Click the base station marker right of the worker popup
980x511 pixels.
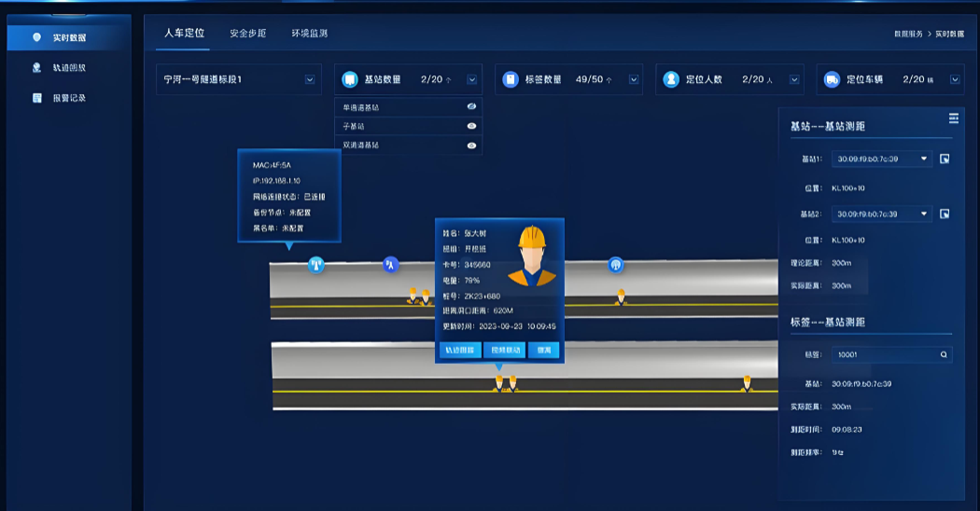click(x=616, y=265)
